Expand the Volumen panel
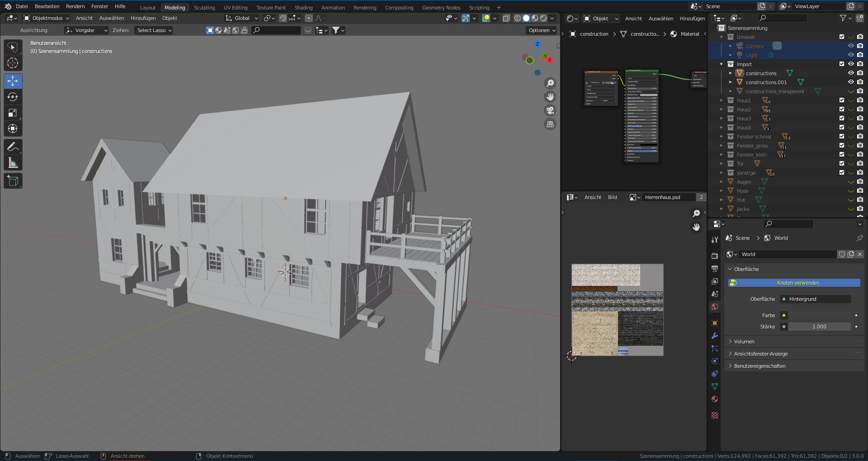The height and width of the screenshot is (461, 868). click(x=744, y=342)
